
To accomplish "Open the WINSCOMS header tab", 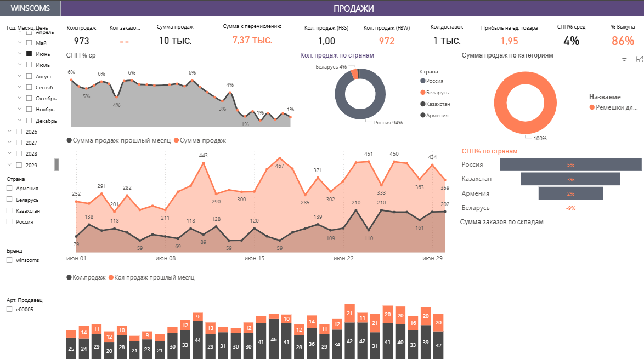I will (x=30, y=8).
